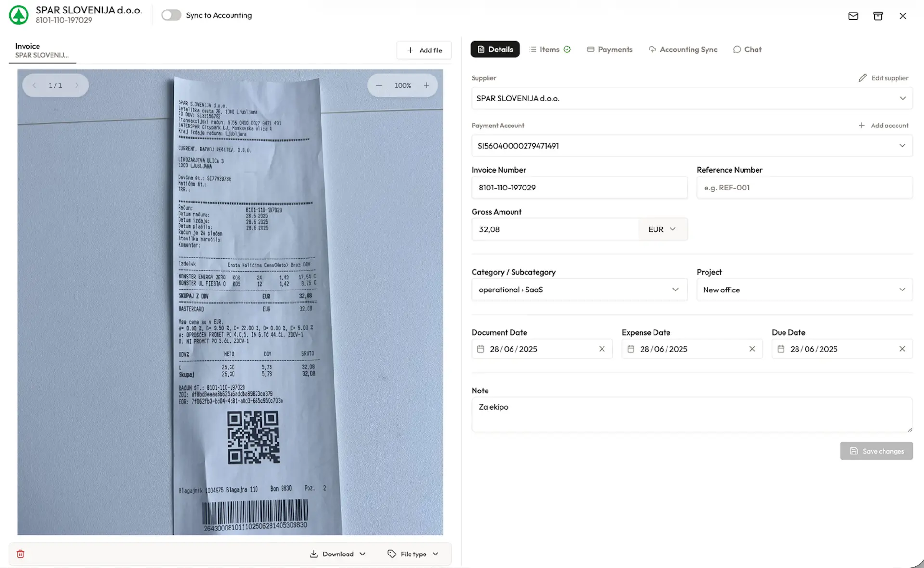This screenshot has width=924, height=568.
Task: Clear the Expense Date value
Action: (x=752, y=349)
